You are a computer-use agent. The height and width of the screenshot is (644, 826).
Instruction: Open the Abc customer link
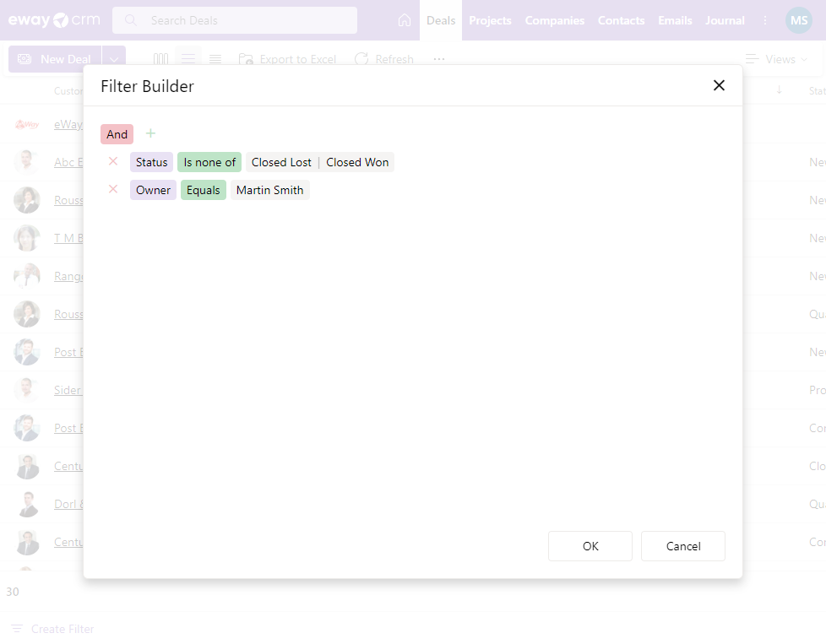coord(68,162)
